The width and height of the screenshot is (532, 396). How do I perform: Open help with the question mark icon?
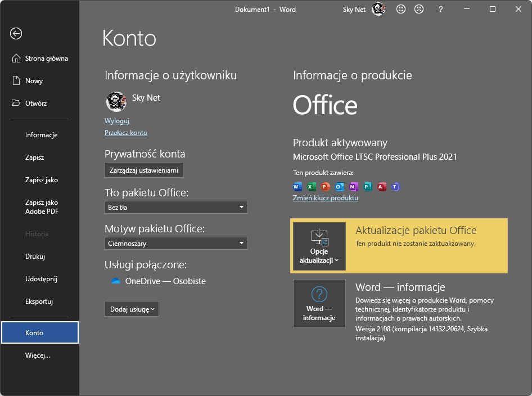440,10
